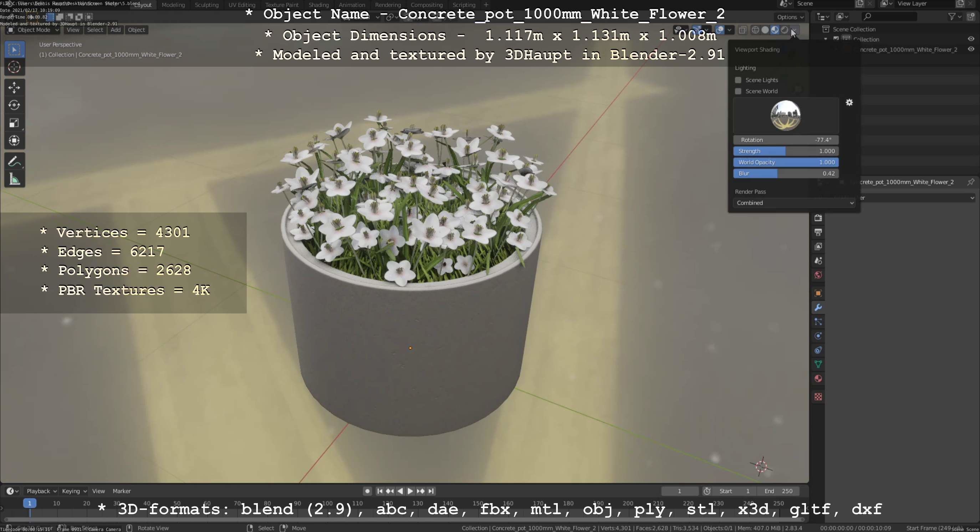Open the World properties tab
The image size is (980, 532).
click(818, 275)
